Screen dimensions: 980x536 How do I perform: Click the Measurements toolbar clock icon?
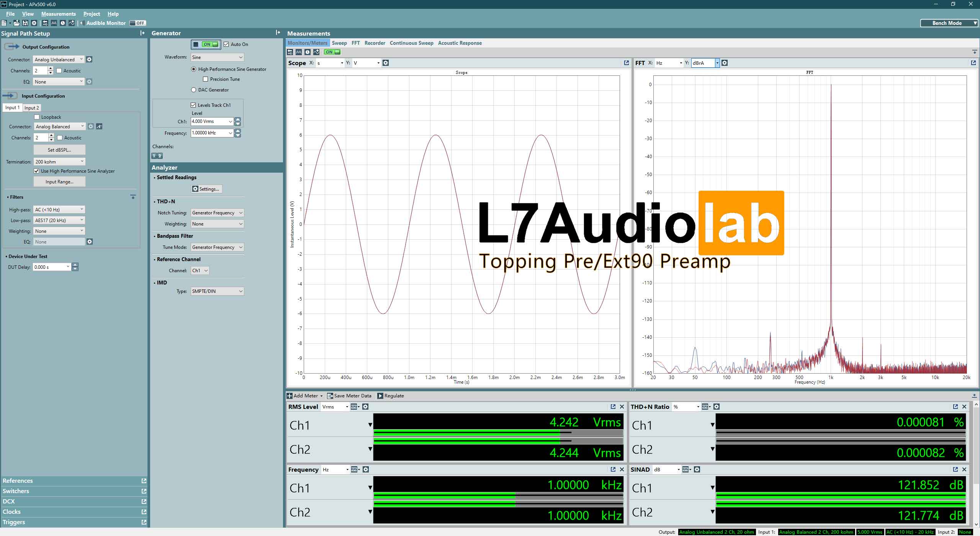point(308,52)
